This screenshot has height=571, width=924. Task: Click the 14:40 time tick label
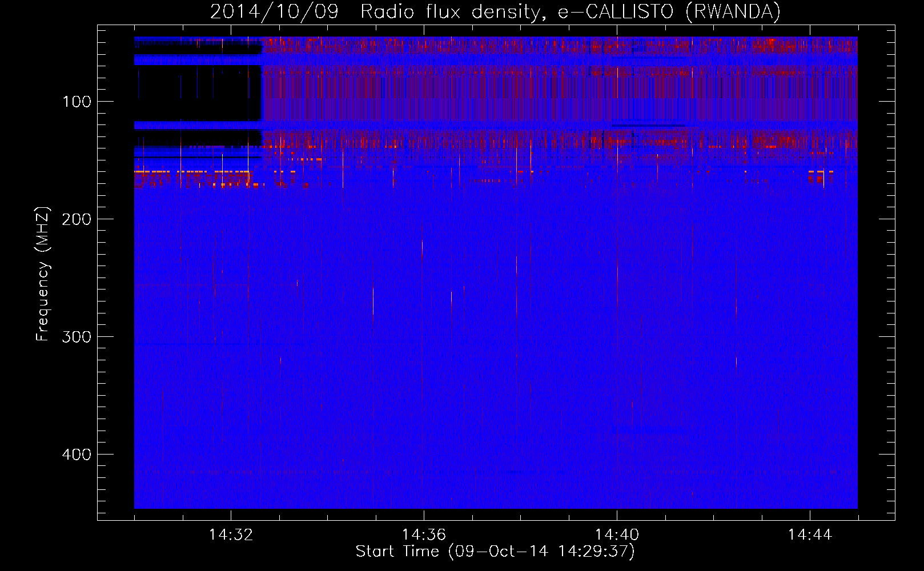click(617, 535)
